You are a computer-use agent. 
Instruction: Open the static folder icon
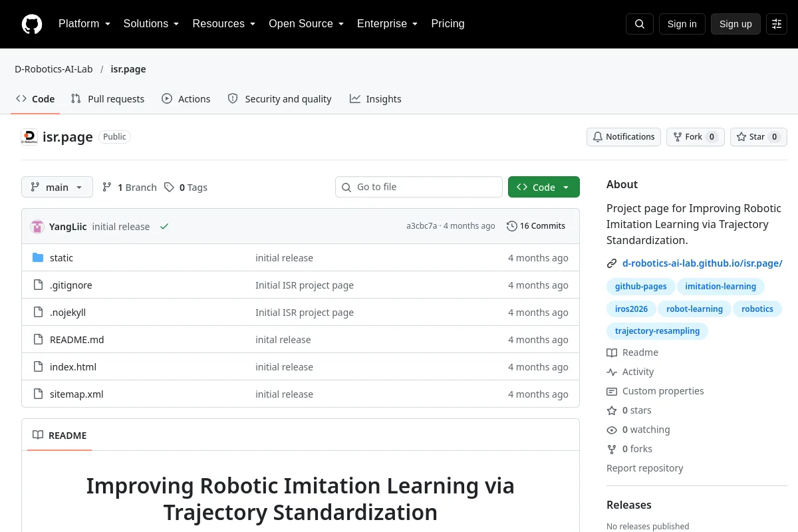(38, 258)
